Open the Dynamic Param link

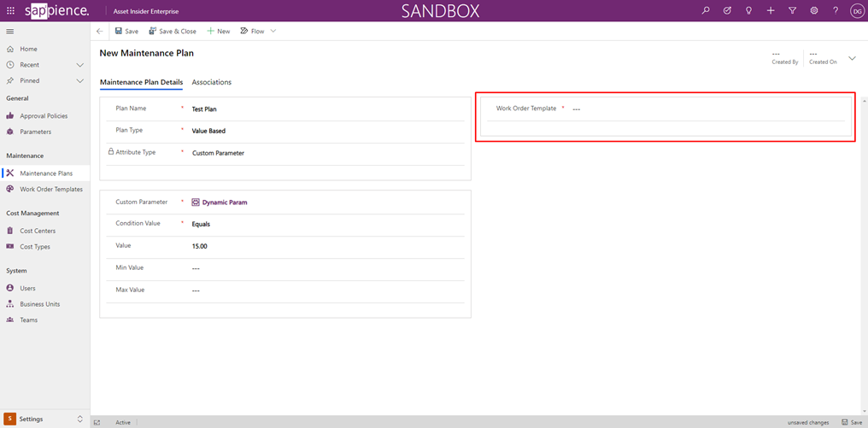pos(224,202)
